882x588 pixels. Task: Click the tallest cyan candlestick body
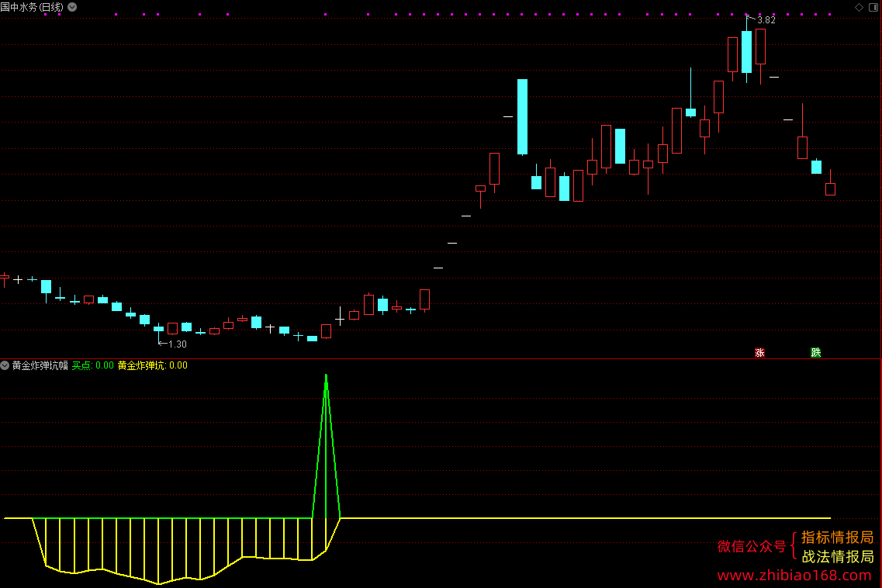click(x=523, y=116)
